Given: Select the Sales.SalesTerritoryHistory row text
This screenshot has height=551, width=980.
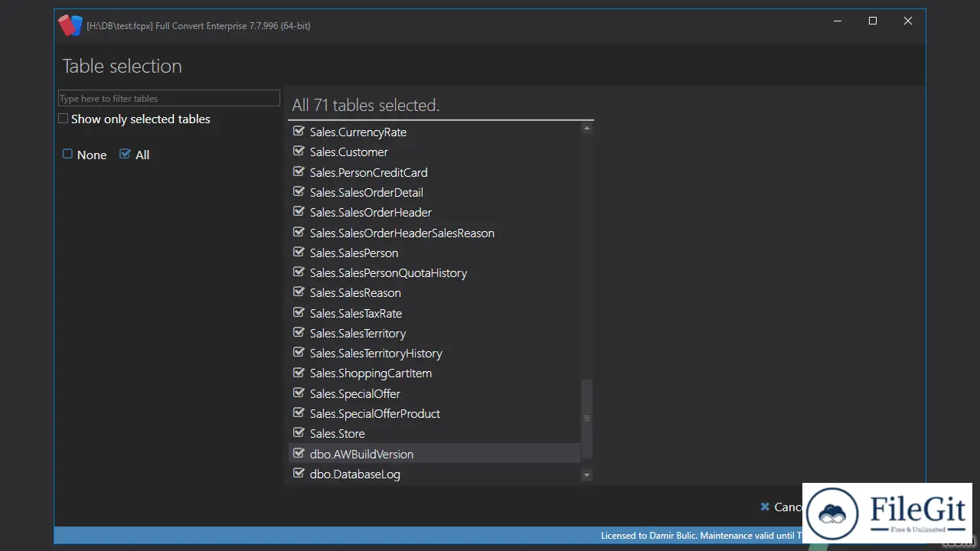Looking at the screenshot, I should 376,353.
